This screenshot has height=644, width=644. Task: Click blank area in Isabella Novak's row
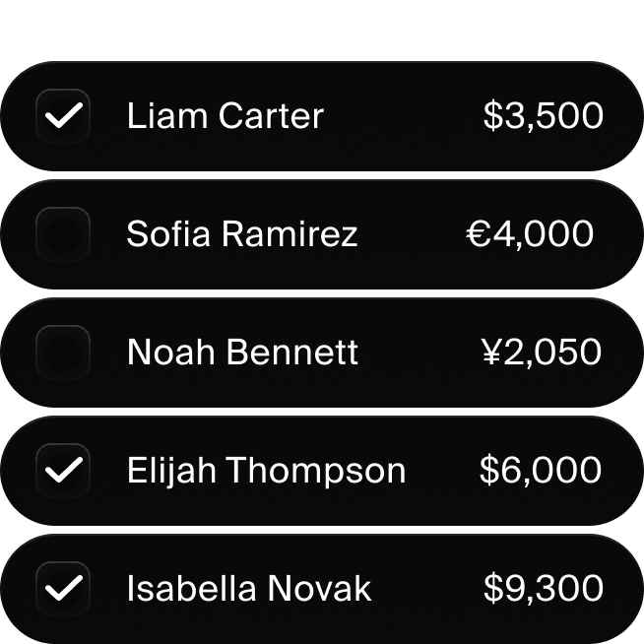click(x=428, y=589)
